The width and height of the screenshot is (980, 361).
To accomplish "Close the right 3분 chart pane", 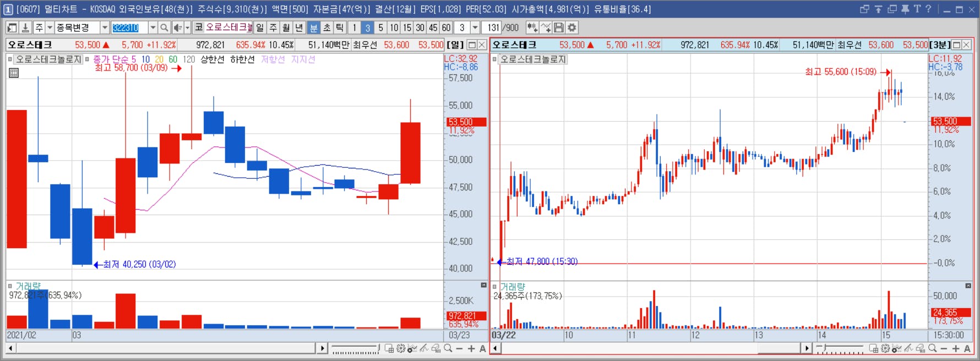I will tap(966, 45).
